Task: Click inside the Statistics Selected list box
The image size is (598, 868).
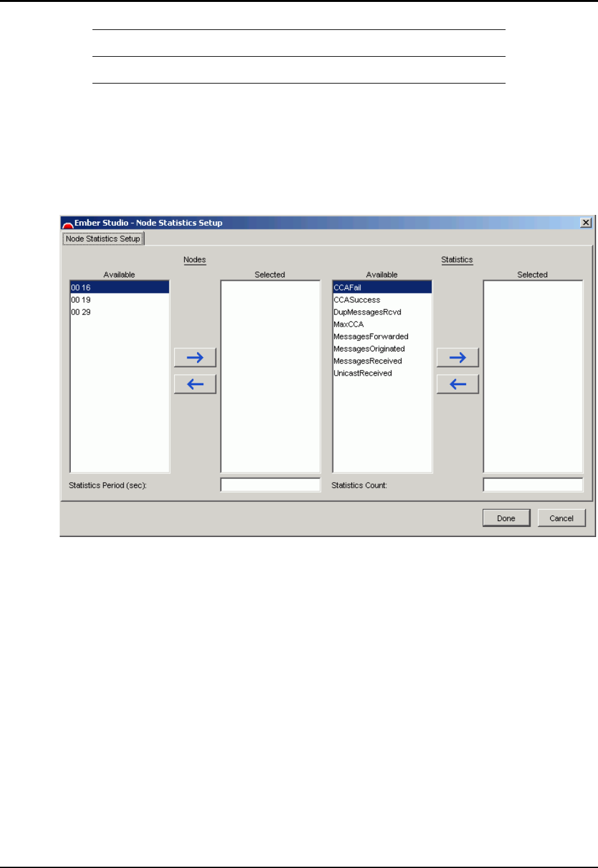Action: [x=533, y=376]
